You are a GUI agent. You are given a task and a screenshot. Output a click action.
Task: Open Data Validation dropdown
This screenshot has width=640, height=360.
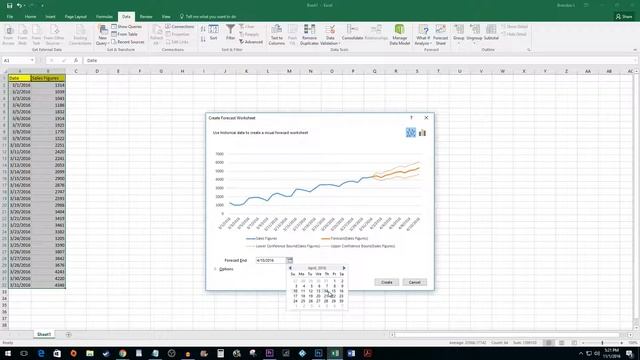pyautogui.click(x=330, y=35)
